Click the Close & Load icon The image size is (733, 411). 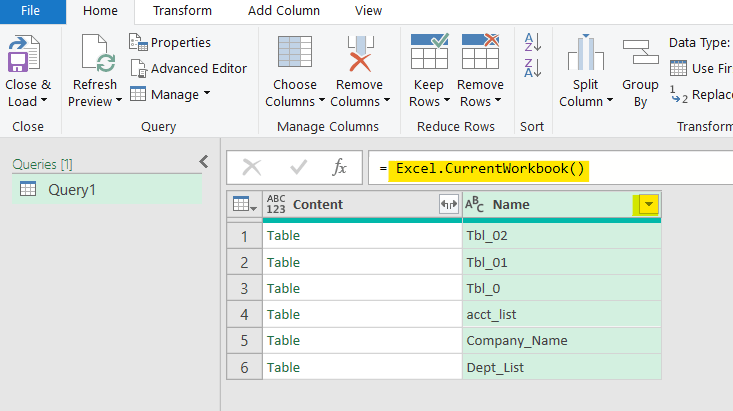point(24,53)
